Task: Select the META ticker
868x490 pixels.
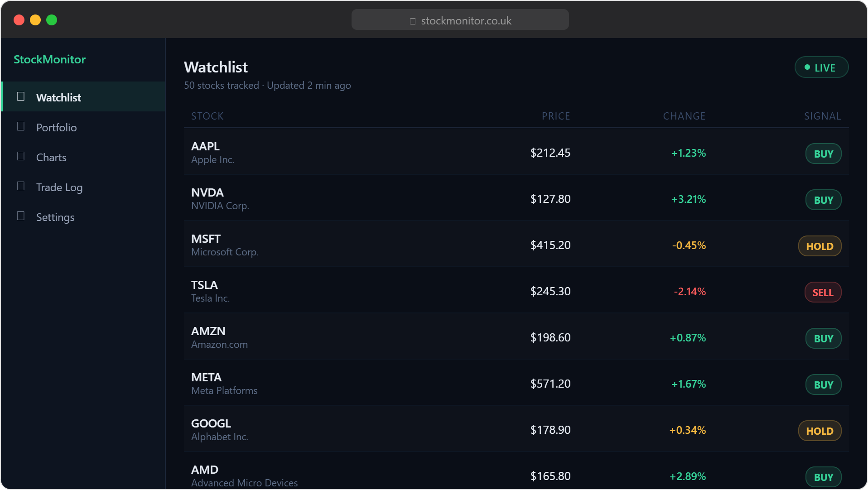Action: click(x=207, y=377)
